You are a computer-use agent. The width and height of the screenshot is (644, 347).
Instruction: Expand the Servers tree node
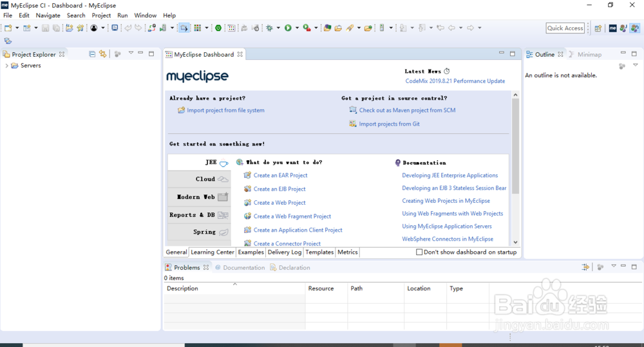(6, 66)
